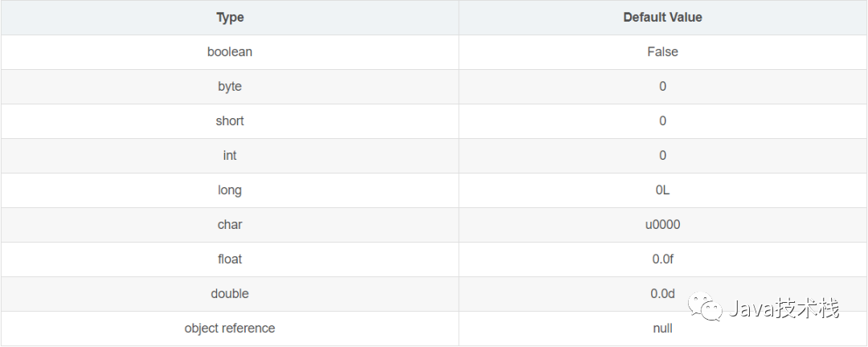Click the Default Value column header
Image resolution: width=868 pixels, height=347 pixels.
tap(662, 17)
